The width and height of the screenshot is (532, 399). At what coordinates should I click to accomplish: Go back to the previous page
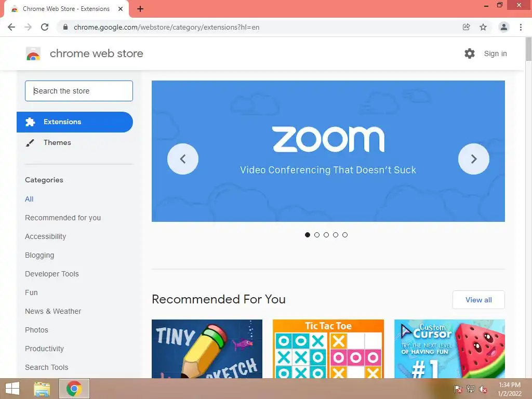[x=11, y=27]
